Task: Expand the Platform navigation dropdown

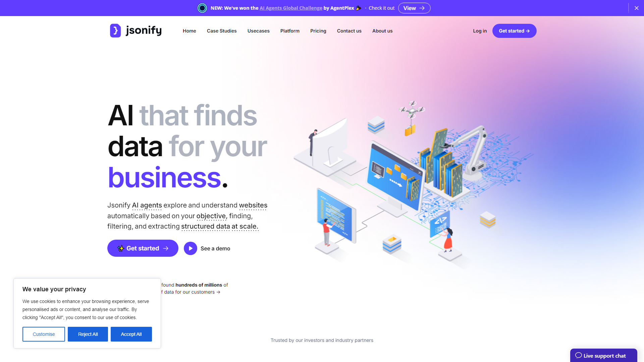Action: point(289,31)
